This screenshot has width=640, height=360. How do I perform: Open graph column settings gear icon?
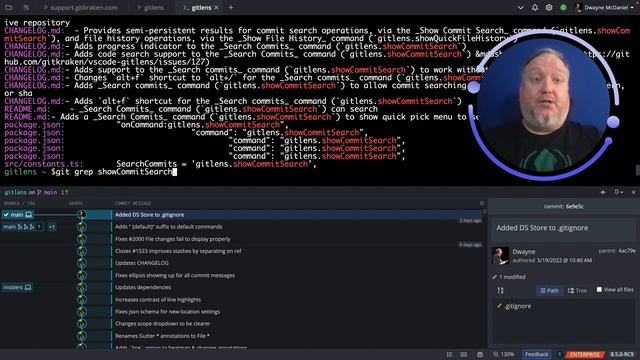pyautogui.click(x=482, y=203)
